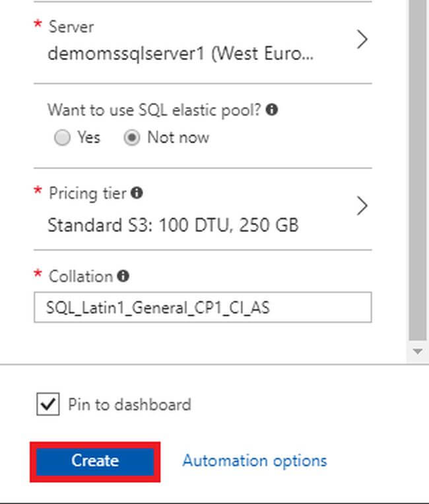Open the Server selection chevron arrow
This screenshot has width=429, height=504.
(x=362, y=40)
